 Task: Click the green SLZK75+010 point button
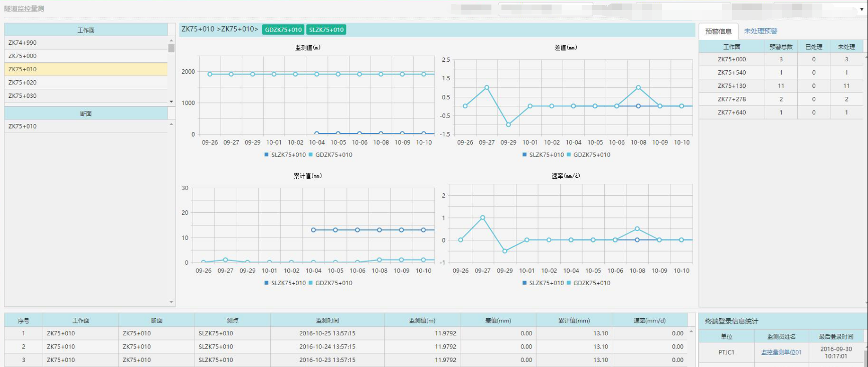(x=326, y=30)
